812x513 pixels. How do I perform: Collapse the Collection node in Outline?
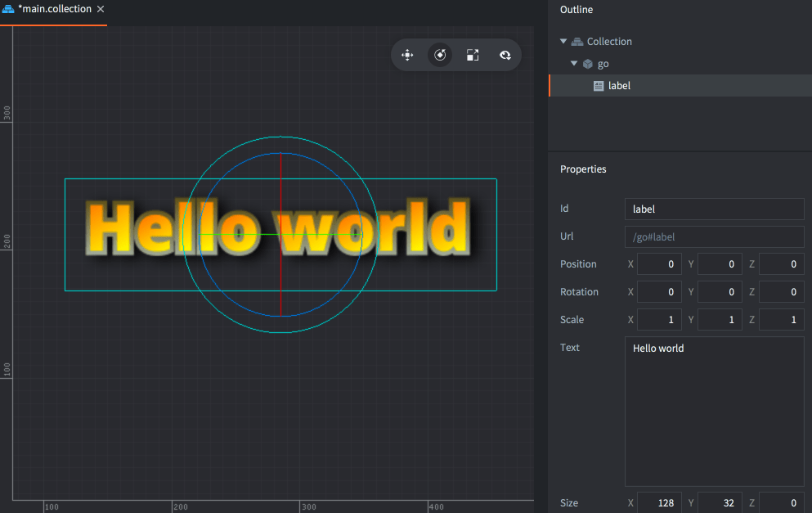pyautogui.click(x=563, y=42)
